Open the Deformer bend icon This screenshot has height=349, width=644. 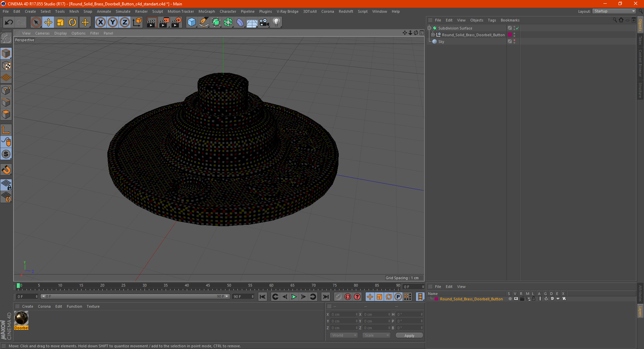tap(240, 22)
